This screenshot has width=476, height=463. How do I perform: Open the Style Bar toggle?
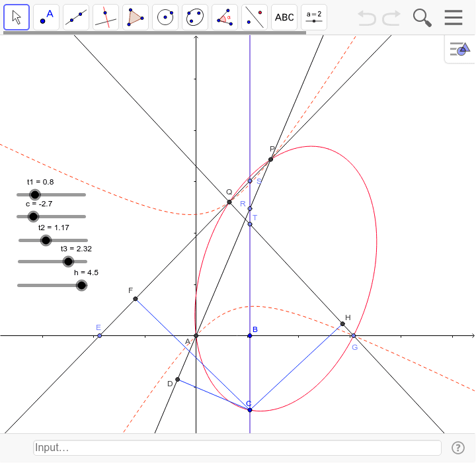460,49
